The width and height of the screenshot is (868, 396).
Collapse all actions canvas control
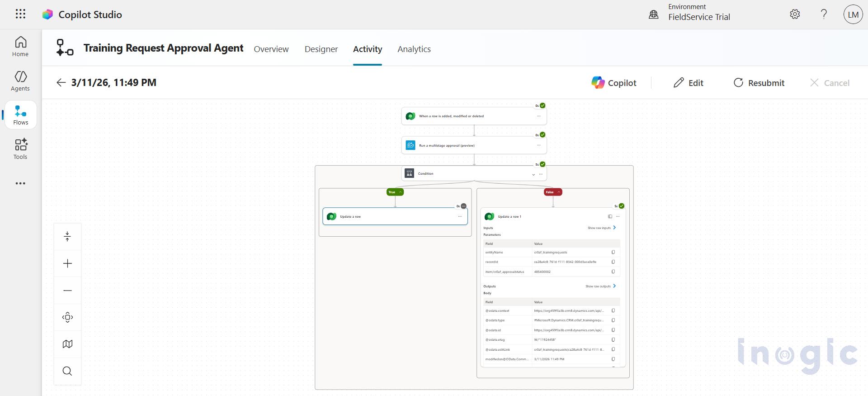pos(67,236)
